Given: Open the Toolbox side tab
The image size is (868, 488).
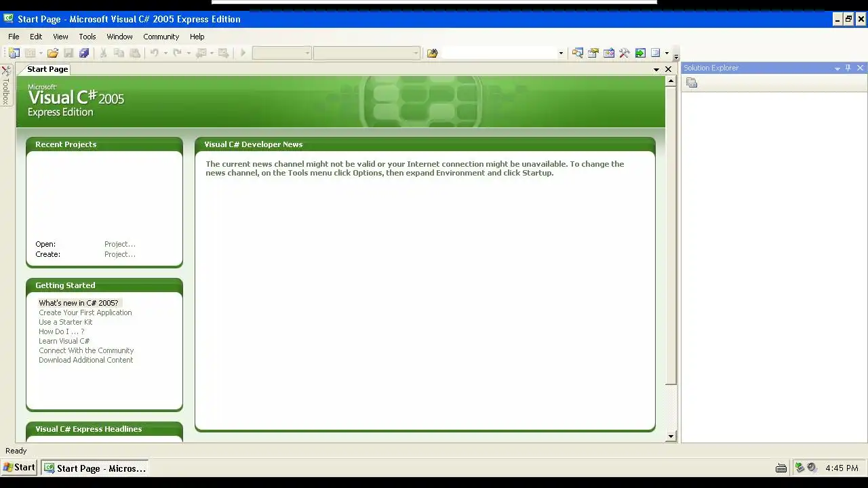Looking at the screenshot, I should (6, 85).
